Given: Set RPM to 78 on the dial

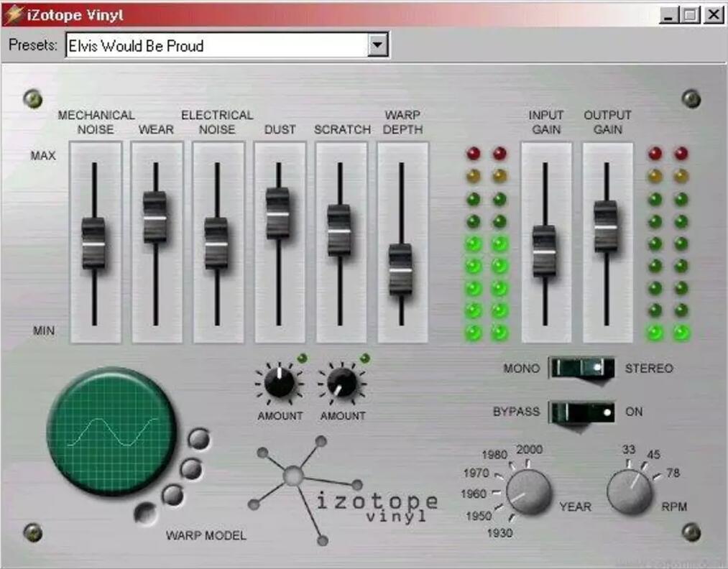Looking at the screenshot, I should coord(673,473).
